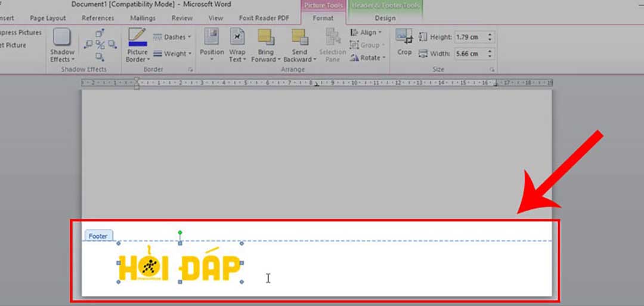Decrease the picture Width with spinner
The image size is (644, 306).
490,56
